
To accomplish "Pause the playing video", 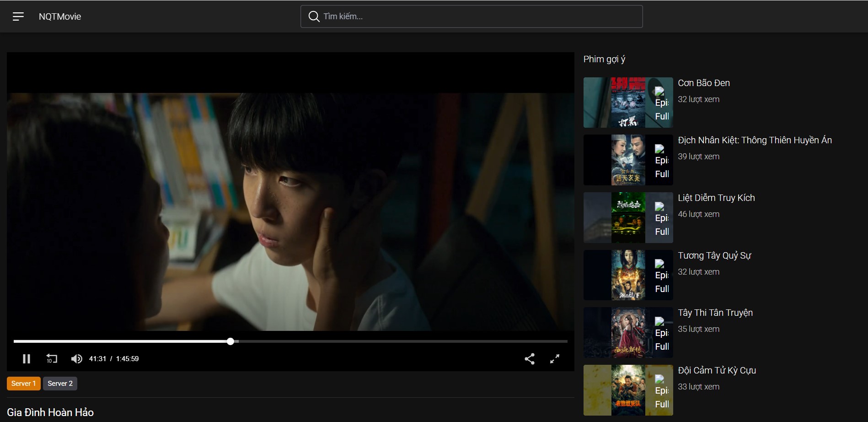I will [x=27, y=359].
